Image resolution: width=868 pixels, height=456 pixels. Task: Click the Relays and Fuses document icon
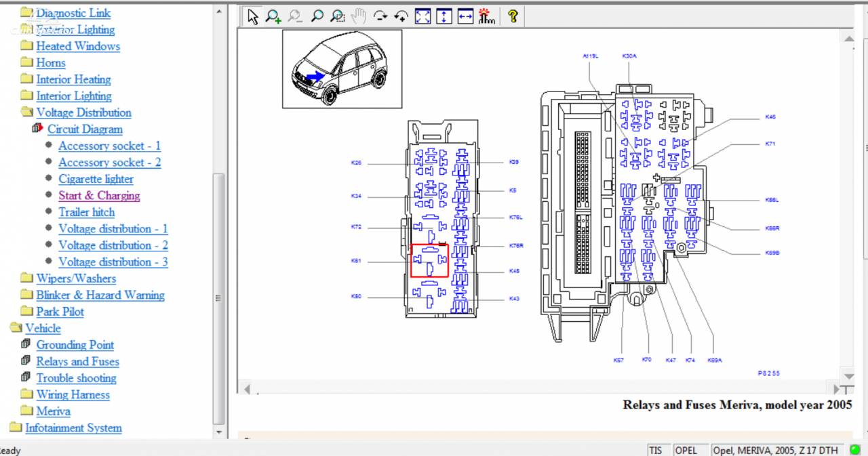(x=26, y=361)
